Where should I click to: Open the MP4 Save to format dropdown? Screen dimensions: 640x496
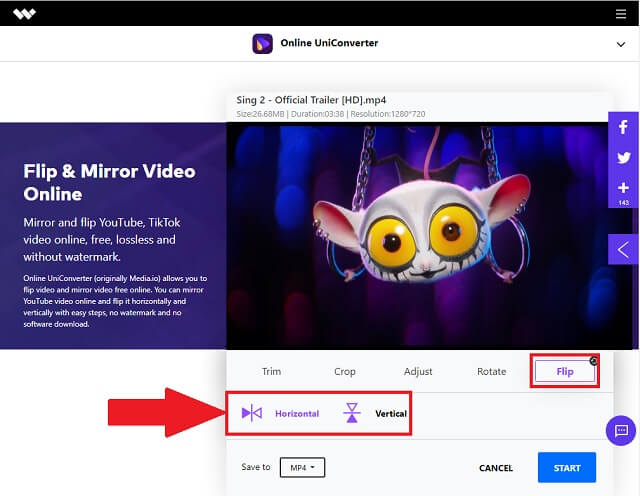[302, 467]
